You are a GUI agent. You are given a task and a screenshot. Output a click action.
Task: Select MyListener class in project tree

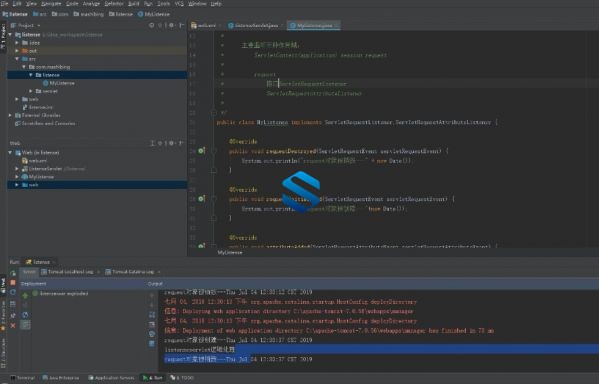59,83
